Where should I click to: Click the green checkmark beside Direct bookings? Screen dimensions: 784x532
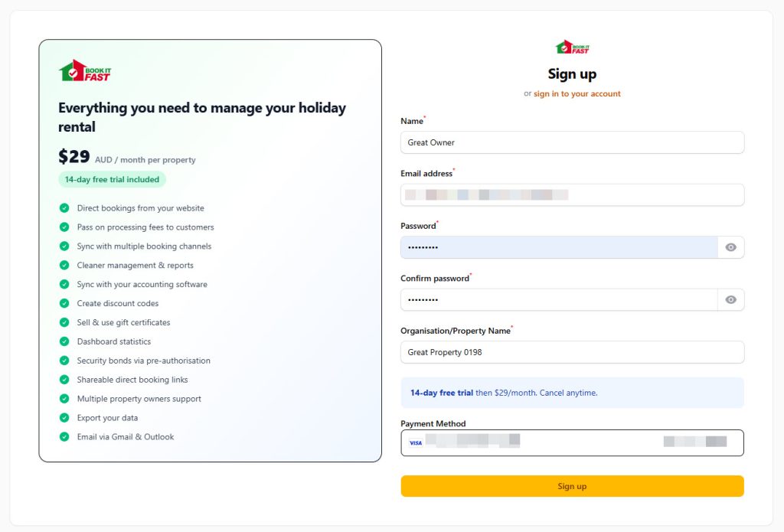pos(64,208)
